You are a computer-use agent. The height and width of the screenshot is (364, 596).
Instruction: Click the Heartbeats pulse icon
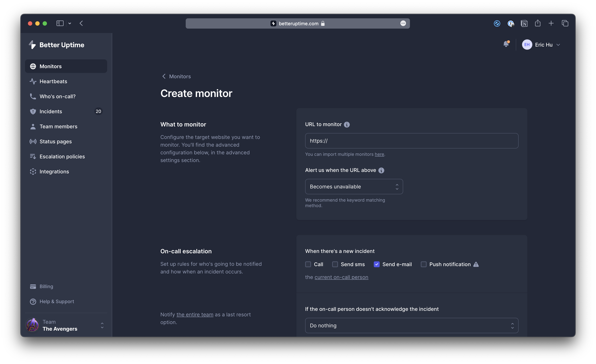33,81
